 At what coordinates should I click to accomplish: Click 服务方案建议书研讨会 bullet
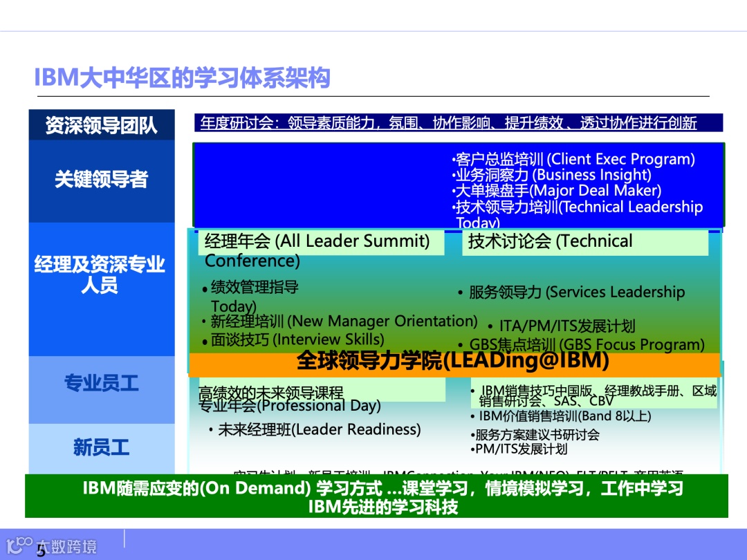click(535, 436)
